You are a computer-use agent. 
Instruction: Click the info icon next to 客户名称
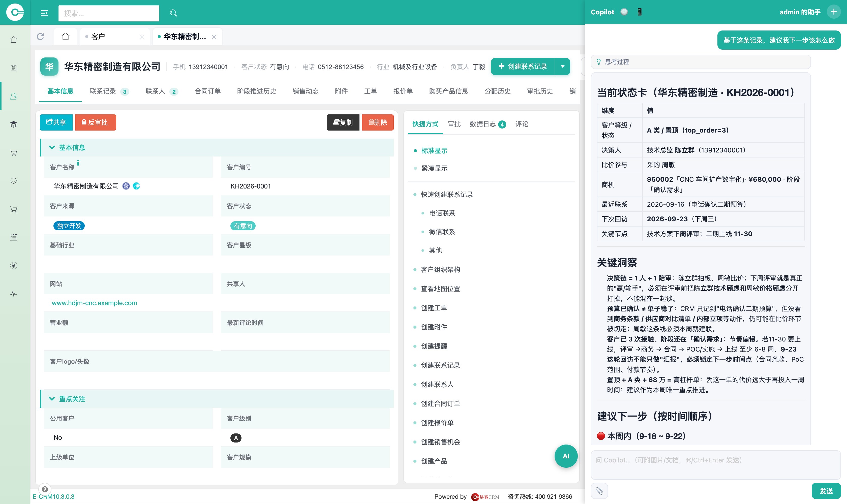[x=78, y=163]
